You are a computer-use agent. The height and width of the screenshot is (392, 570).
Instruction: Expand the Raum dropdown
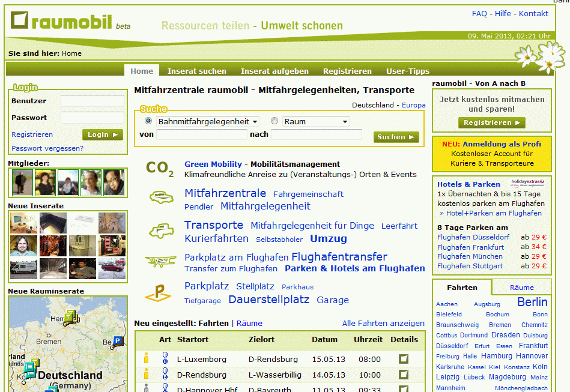click(316, 121)
